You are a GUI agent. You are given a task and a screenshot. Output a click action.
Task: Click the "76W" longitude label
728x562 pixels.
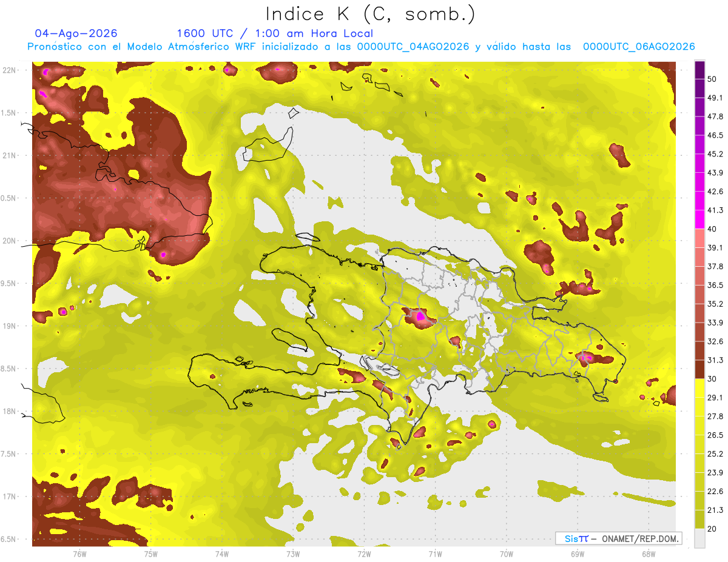pos(79,554)
